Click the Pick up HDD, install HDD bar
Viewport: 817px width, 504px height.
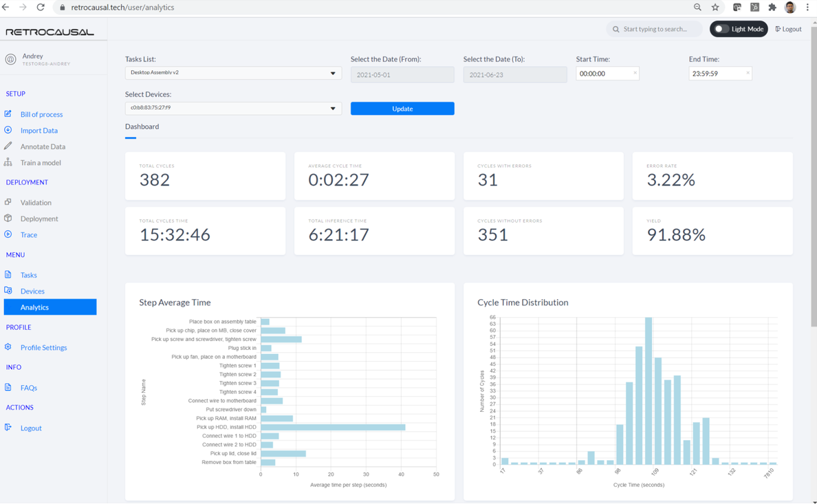[333, 427]
